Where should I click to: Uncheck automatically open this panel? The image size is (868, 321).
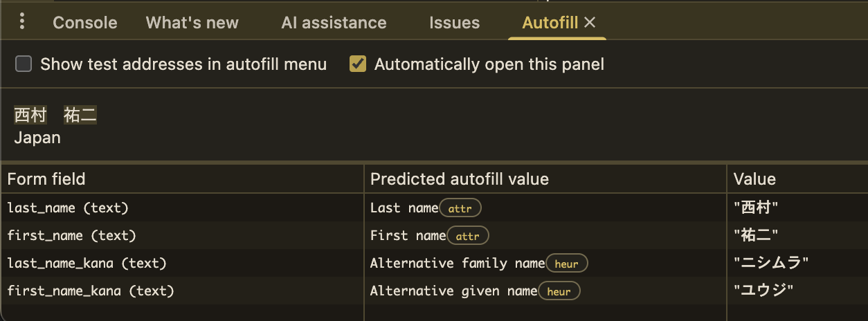[358, 64]
